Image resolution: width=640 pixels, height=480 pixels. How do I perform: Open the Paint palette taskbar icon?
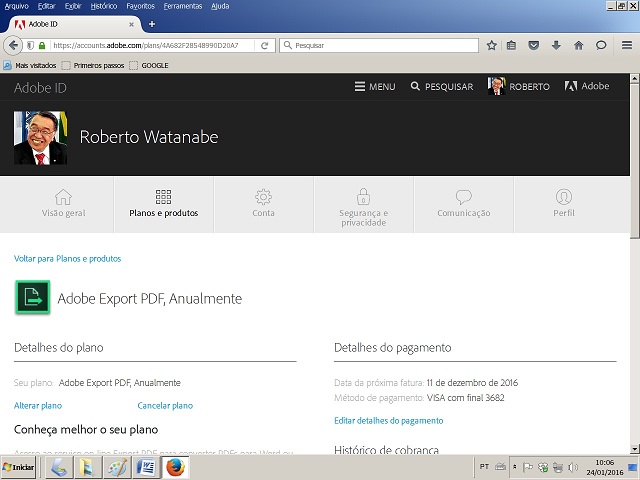pyautogui.click(x=117, y=467)
